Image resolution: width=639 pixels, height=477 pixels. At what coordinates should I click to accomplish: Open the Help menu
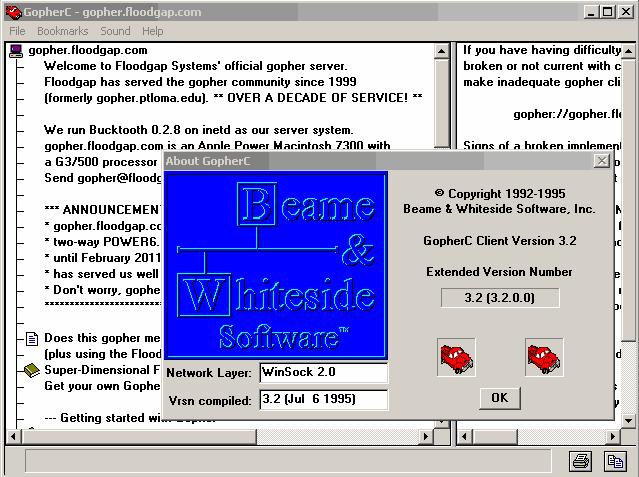pyautogui.click(x=152, y=31)
